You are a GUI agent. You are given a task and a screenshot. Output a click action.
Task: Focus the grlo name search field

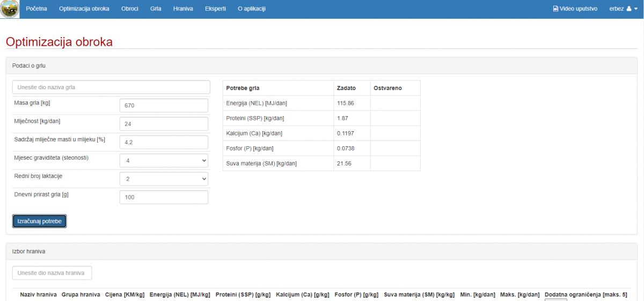(x=111, y=87)
